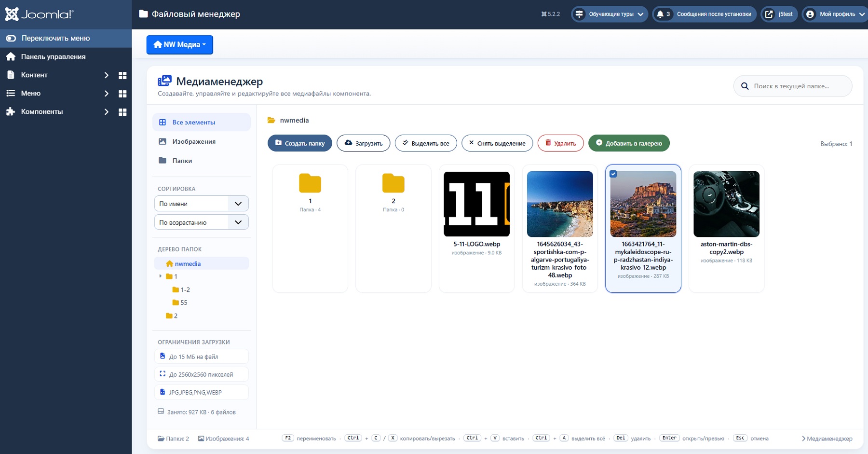Click Выделить все button
868x454 pixels.
pyautogui.click(x=426, y=143)
